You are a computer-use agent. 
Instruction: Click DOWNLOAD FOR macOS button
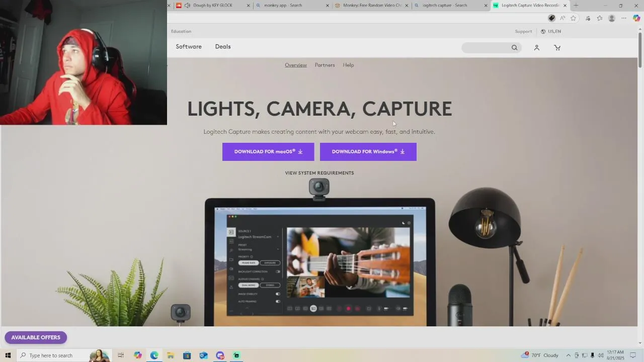(x=268, y=152)
